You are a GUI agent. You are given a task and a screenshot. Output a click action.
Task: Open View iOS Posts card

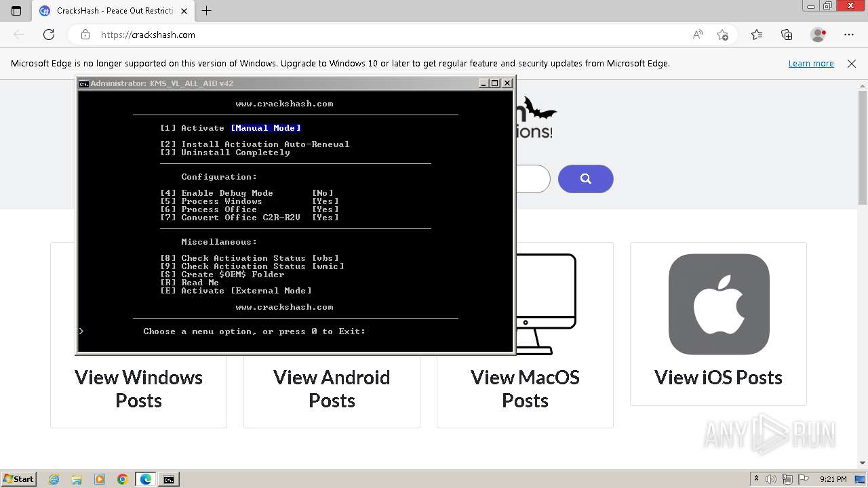pyautogui.click(x=718, y=323)
